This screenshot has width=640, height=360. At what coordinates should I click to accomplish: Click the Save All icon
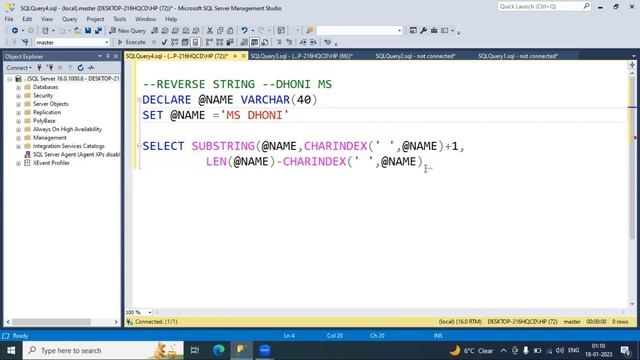(98, 31)
